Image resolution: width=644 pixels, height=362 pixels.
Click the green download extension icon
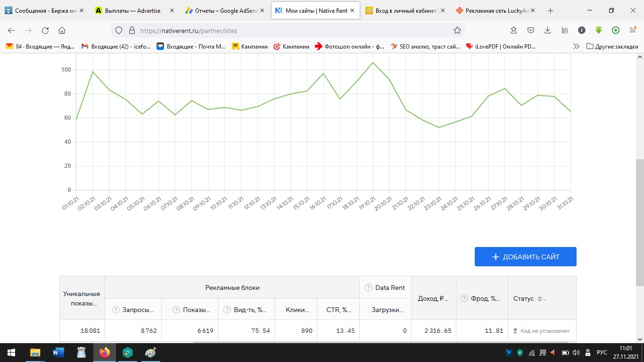tap(599, 30)
